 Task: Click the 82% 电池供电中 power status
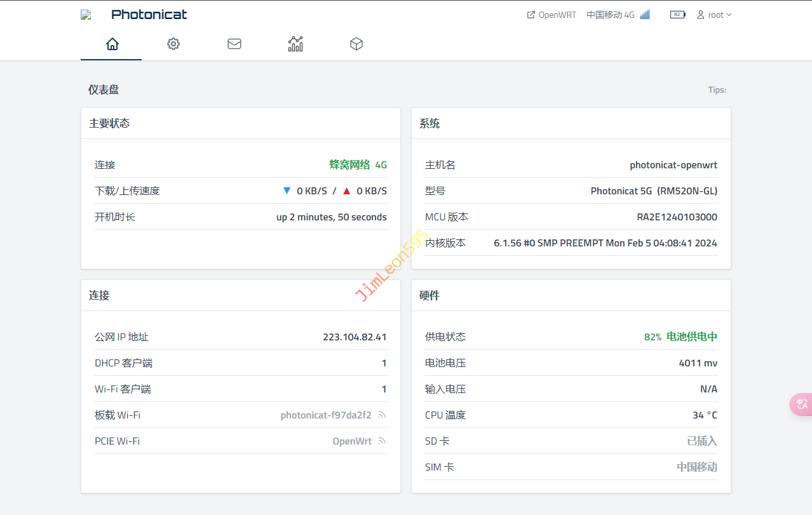coord(680,337)
